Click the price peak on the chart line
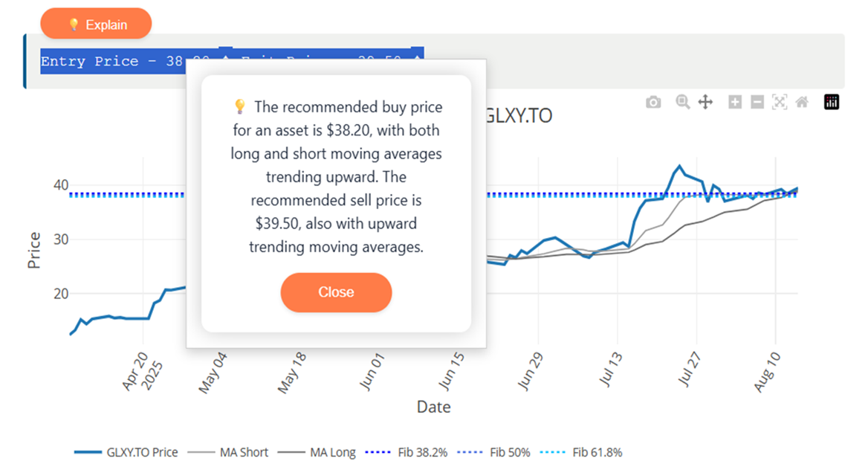Screen dimensions: 868x473 (679, 166)
